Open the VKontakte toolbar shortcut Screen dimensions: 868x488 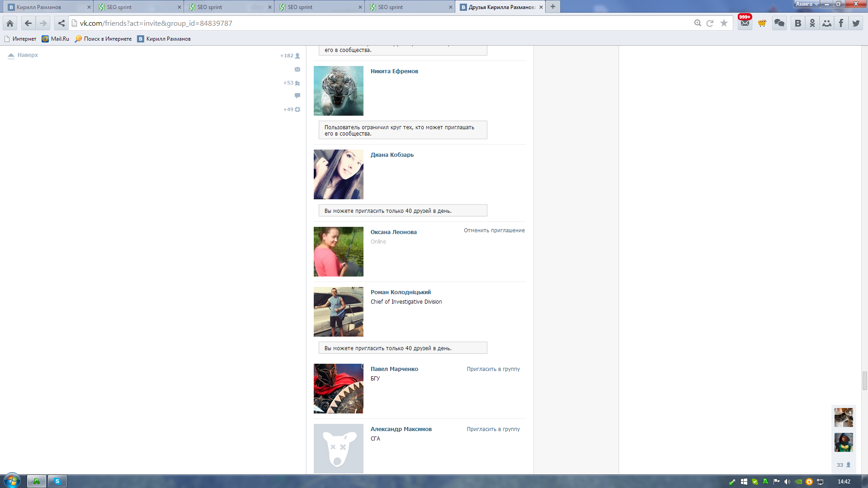coord(798,23)
